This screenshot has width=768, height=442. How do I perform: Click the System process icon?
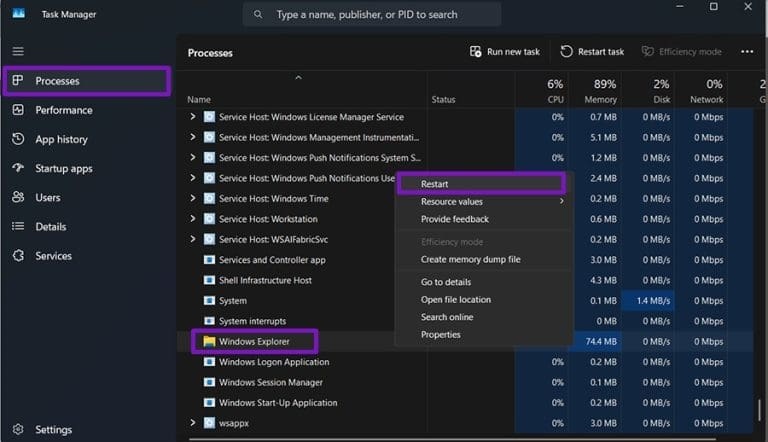(x=209, y=300)
